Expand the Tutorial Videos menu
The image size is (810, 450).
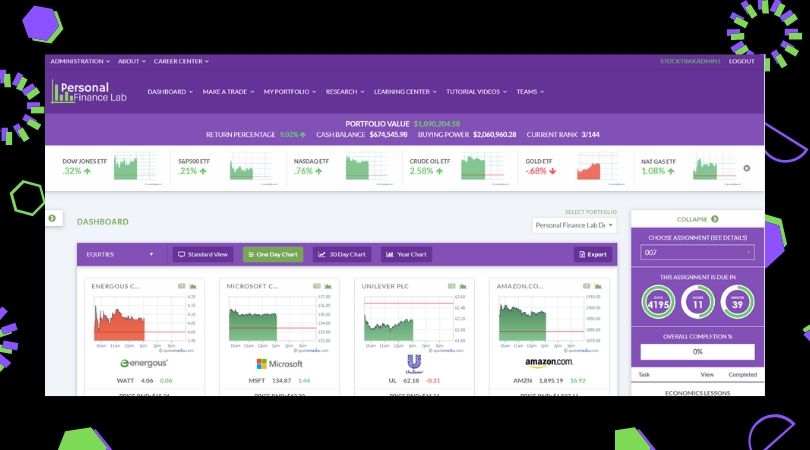coord(477,91)
